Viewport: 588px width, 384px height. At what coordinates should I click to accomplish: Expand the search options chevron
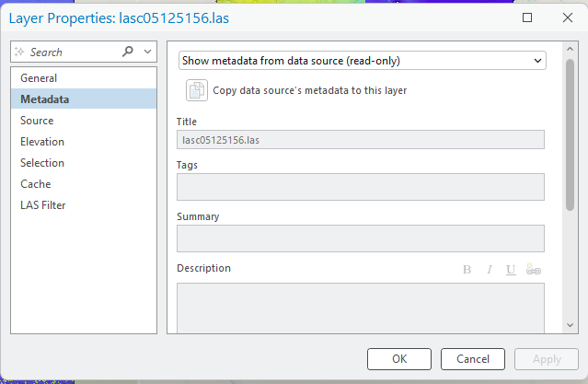(148, 52)
